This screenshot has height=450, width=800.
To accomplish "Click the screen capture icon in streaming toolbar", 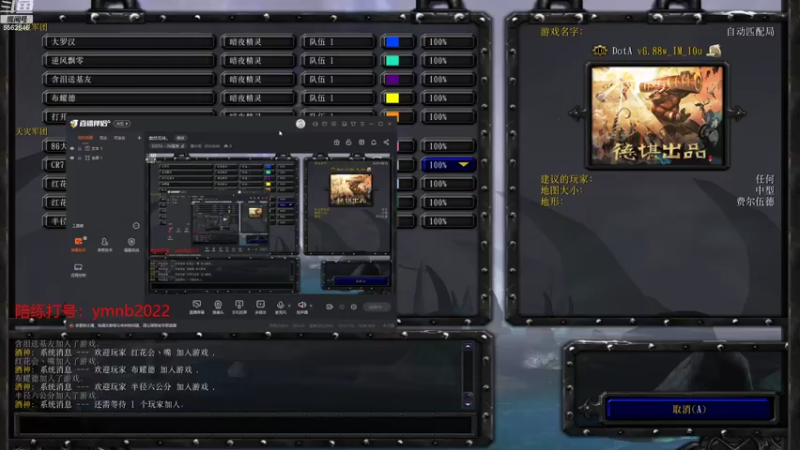I will click(197, 305).
